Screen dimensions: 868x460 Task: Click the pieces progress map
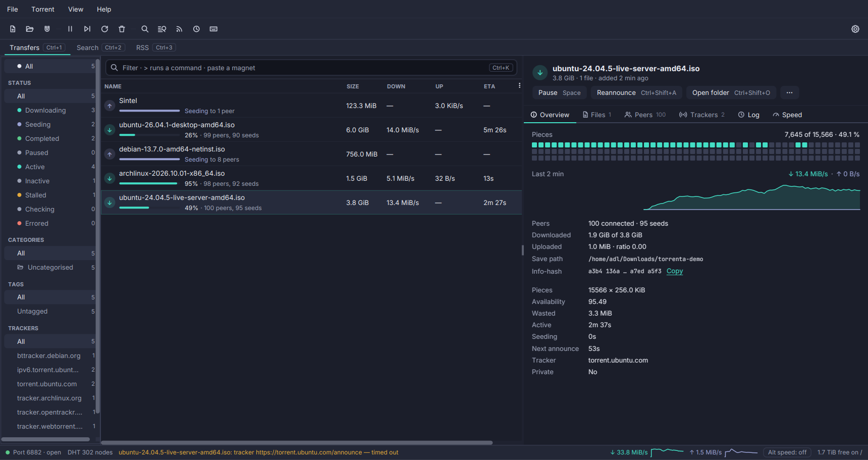pyautogui.click(x=696, y=151)
